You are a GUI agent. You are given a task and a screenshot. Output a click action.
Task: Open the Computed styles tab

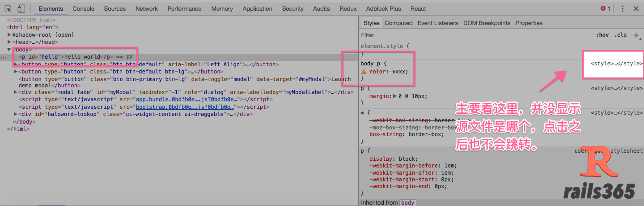tap(398, 23)
